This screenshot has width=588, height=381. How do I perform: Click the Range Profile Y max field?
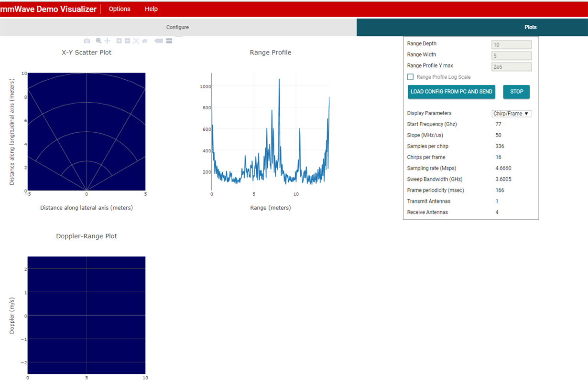[512, 67]
